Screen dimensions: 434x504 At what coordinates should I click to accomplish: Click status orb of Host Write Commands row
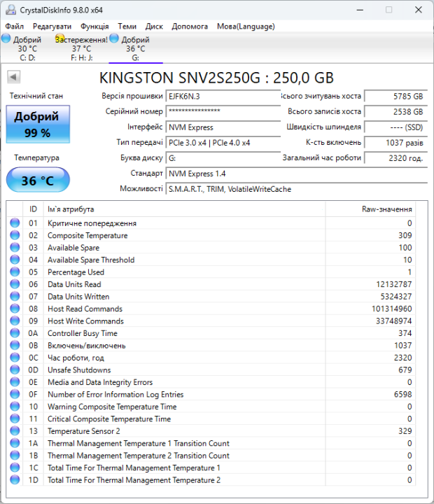click(x=15, y=321)
